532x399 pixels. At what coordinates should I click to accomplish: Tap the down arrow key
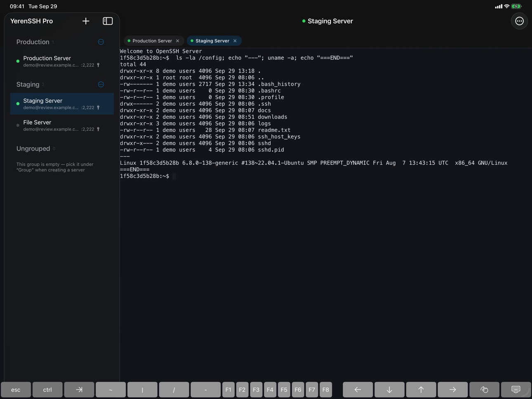click(389, 390)
